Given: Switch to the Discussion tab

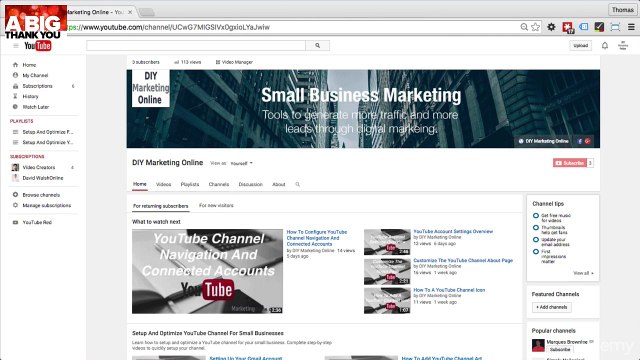Looking at the screenshot, I should tap(251, 184).
